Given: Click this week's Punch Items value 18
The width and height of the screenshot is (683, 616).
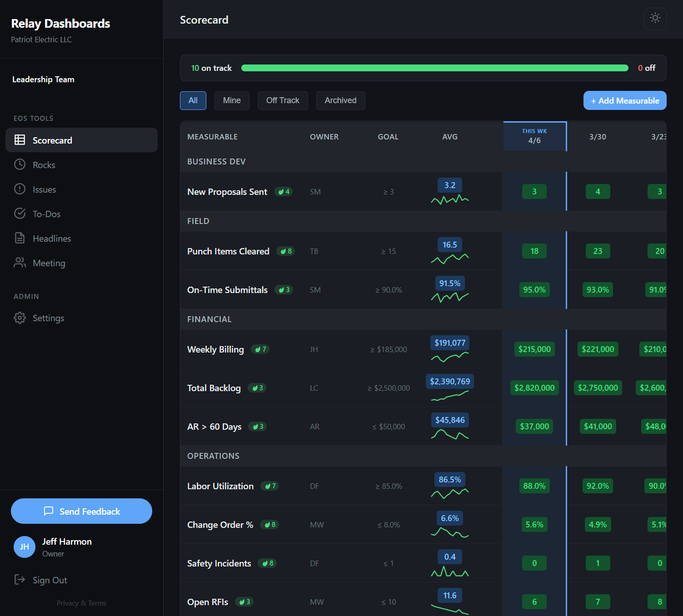Looking at the screenshot, I should click(x=534, y=251).
